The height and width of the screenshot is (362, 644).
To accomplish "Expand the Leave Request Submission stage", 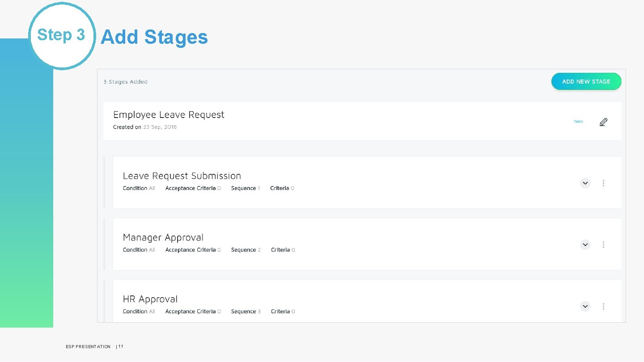I will (585, 183).
